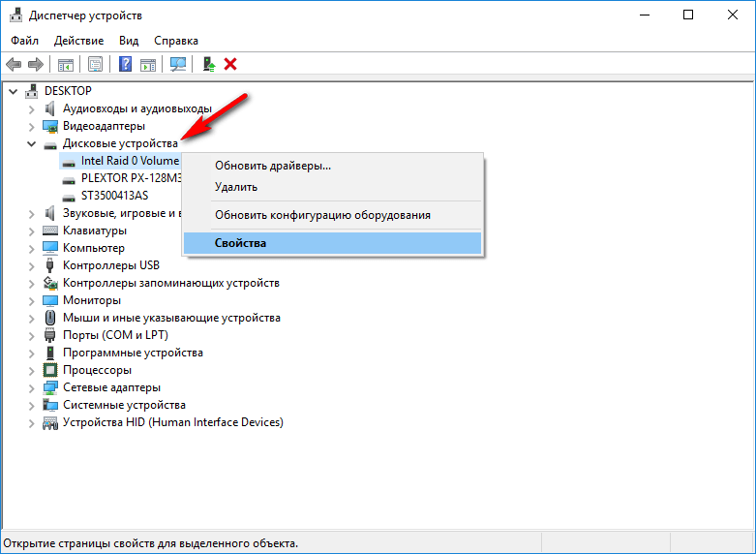This screenshot has height=554, width=756.
Task: Open the Вид menu
Action: 129,41
